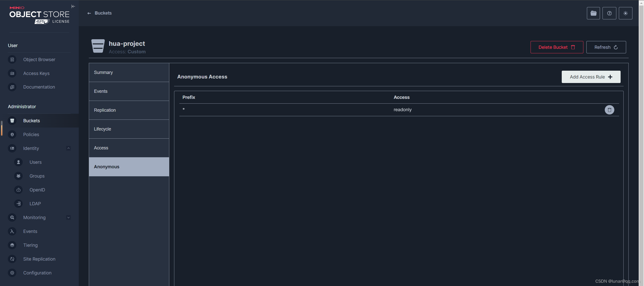Collapse the Identity section chevron
This screenshot has width=644, height=286.
pos(68,148)
